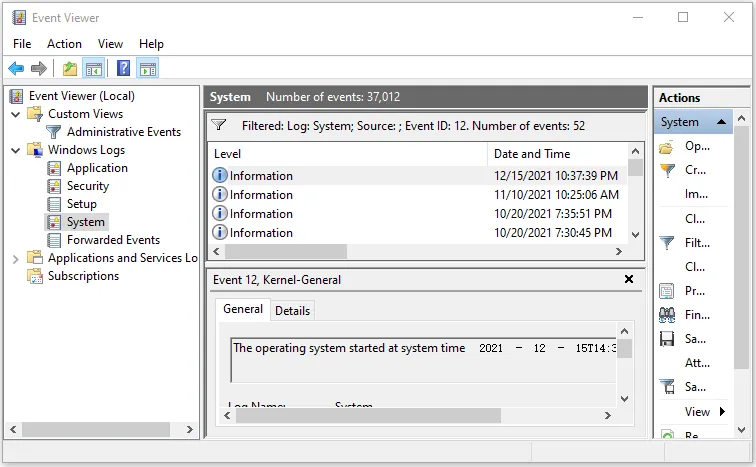756x467 pixels.
Task: Click Open Saved Log action icon
Action: (x=666, y=147)
